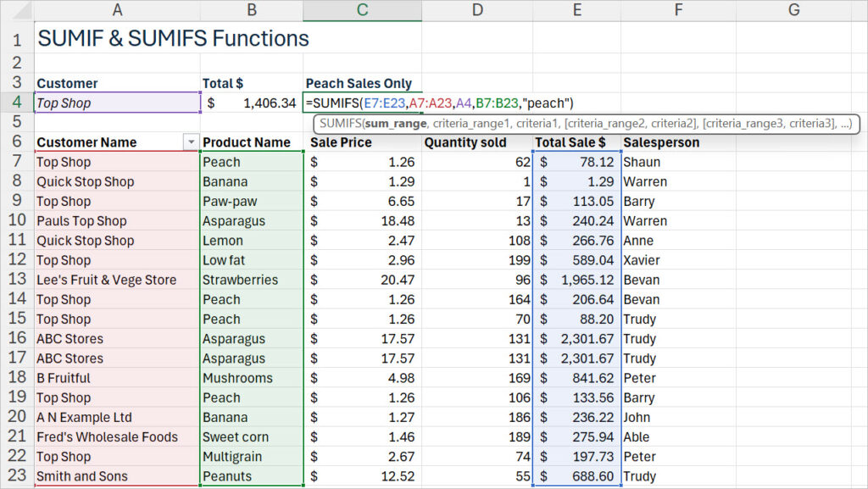The width and height of the screenshot is (868, 489).
Task: Select column header E
Action: click(x=577, y=10)
